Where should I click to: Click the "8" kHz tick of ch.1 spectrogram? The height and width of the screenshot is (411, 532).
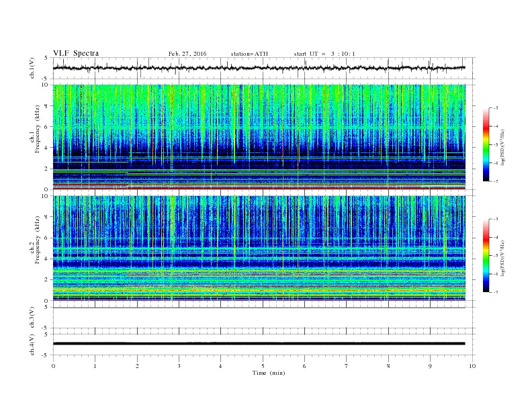click(47, 106)
